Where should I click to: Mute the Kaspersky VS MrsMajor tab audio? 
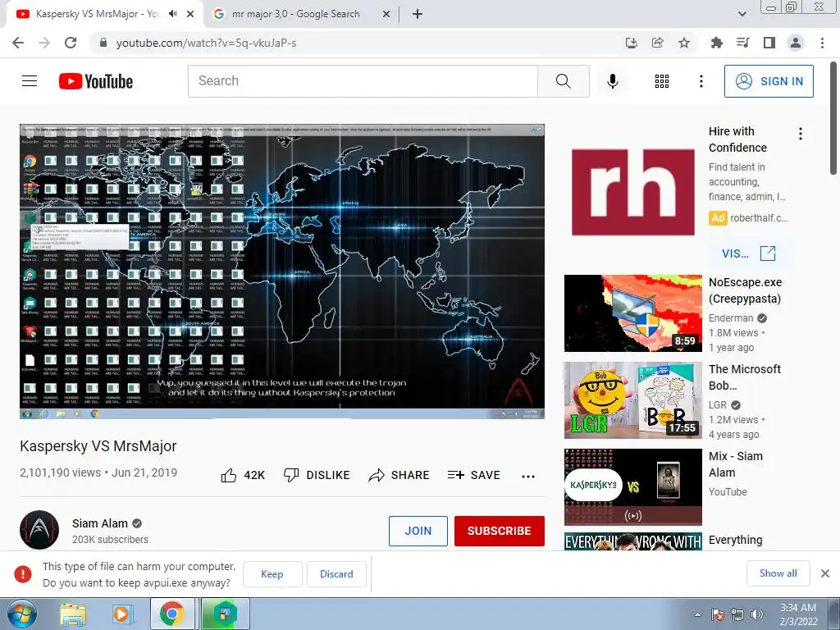click(x=172, y=14)
